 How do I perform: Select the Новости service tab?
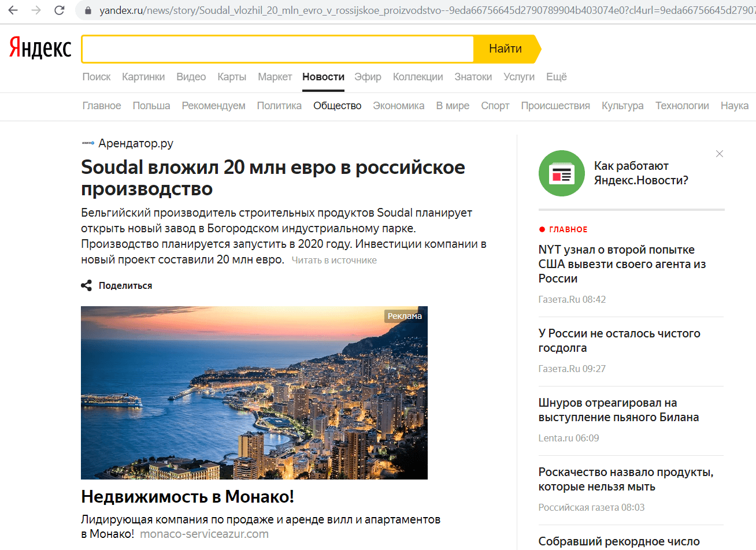pyautogui.click(x=323, y=77)
